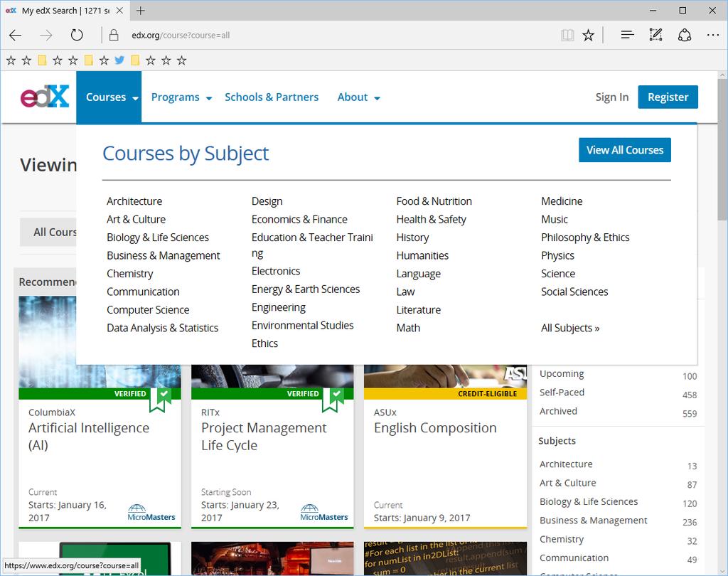Open Reading view book icon

coord(567,36)
